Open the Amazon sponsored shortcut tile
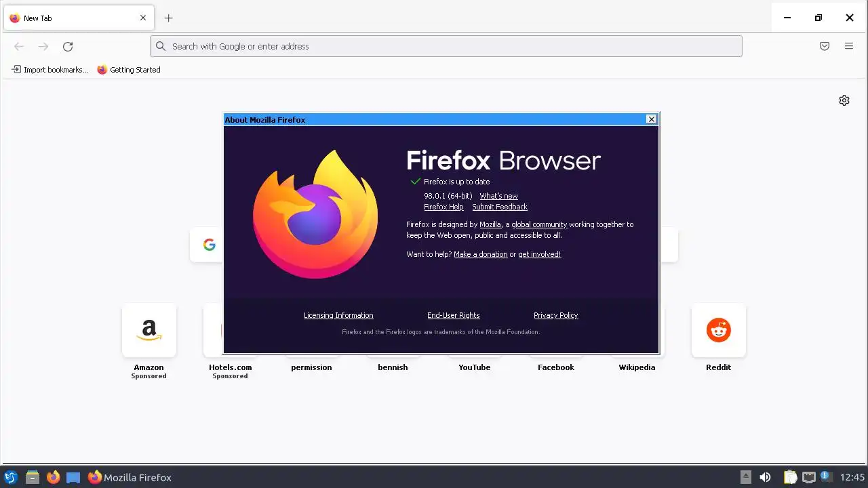This screenshot has height=488, width=868. pyautogui.click(x=149, y=330)
